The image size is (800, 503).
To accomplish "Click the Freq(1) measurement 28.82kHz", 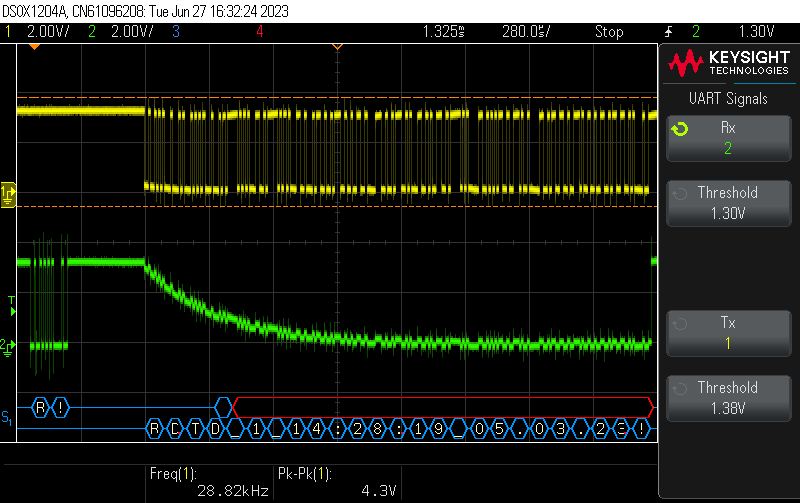I will click(x=209, y=483).
